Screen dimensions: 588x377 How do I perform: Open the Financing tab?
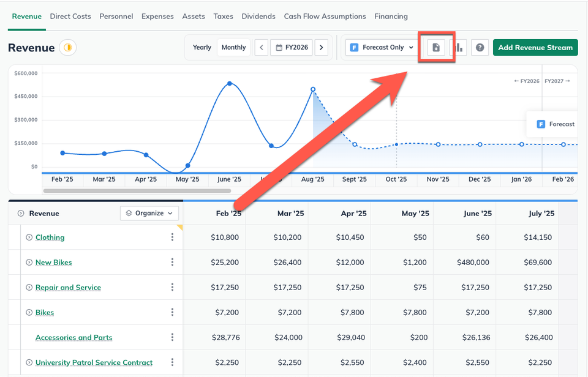click(x=391, y=17)
